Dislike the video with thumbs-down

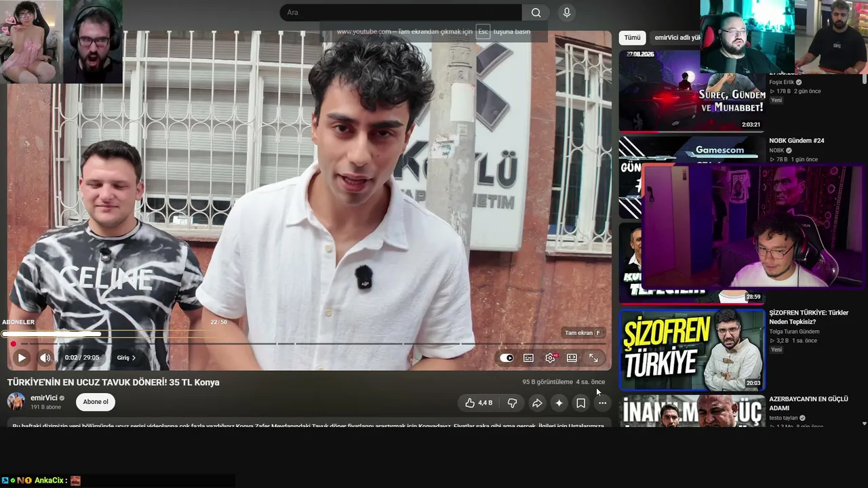click(512, 403)
